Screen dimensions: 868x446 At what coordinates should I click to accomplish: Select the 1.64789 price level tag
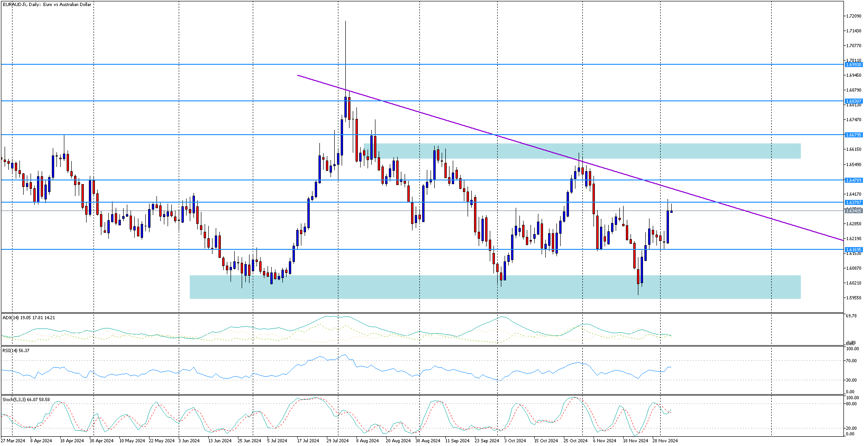tap(853, 180)
